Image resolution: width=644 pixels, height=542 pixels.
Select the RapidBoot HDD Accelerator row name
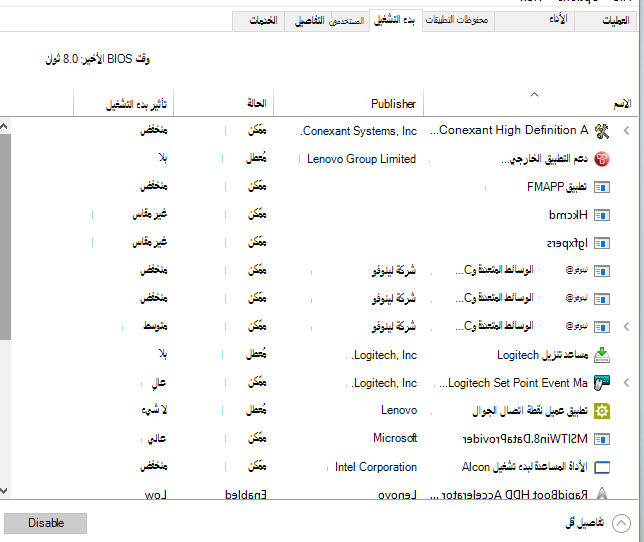(509, 494)
